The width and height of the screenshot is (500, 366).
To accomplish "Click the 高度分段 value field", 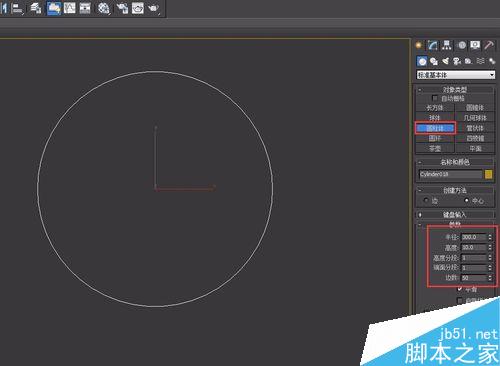I will click(x=474, y=258).
